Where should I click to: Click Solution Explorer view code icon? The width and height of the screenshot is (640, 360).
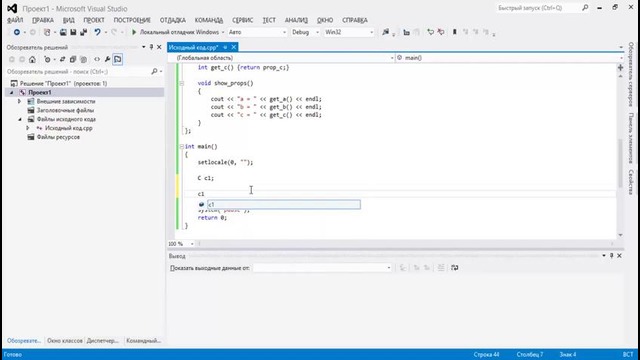(97, 60)
